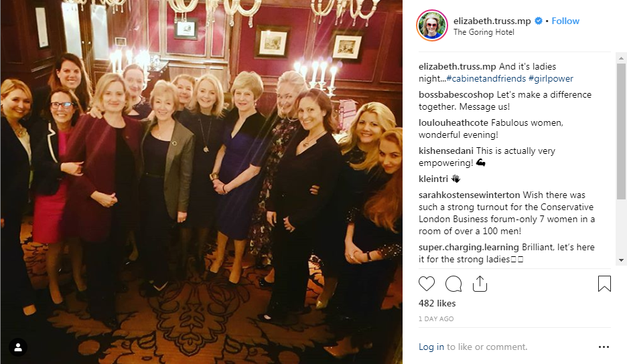Image resolution: width=627 pixels, height=364 pixels.
Task: Open commenter bossbabescoshop's profile
Action: click(x=456, y=95)
